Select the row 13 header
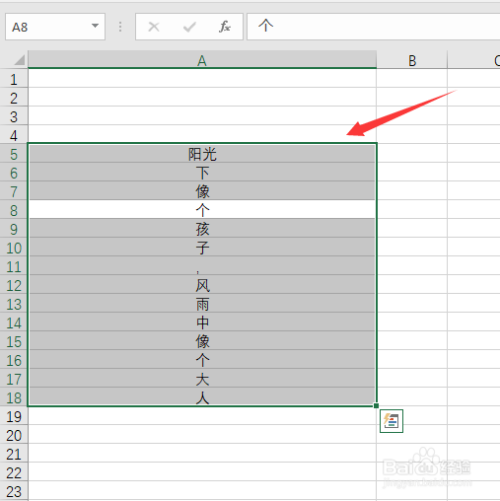Screen dimensions: 500x501 point(14,304)
